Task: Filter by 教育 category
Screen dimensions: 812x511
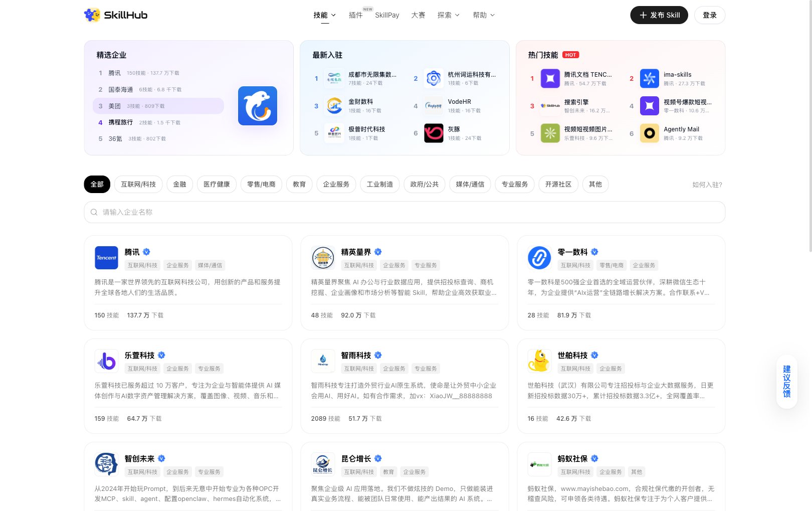Action: [x=299, y=185]
